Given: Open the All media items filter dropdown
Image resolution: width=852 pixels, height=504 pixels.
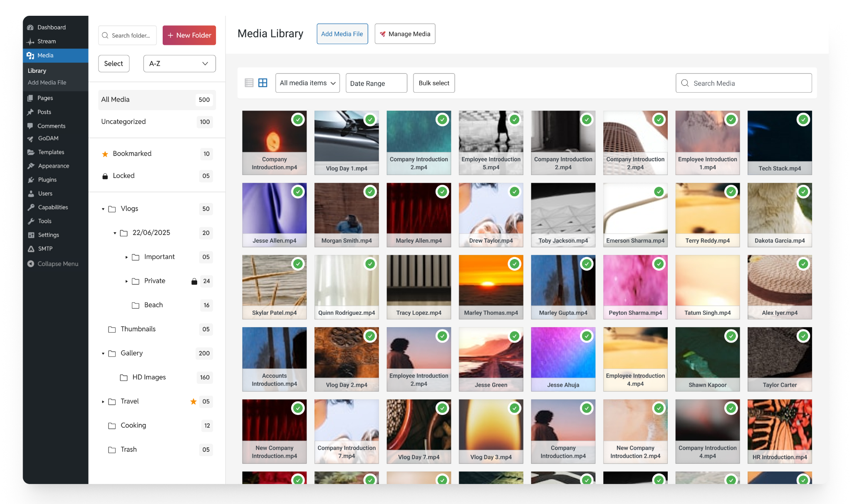Looking at the screenshot, I should click(307, 83).
